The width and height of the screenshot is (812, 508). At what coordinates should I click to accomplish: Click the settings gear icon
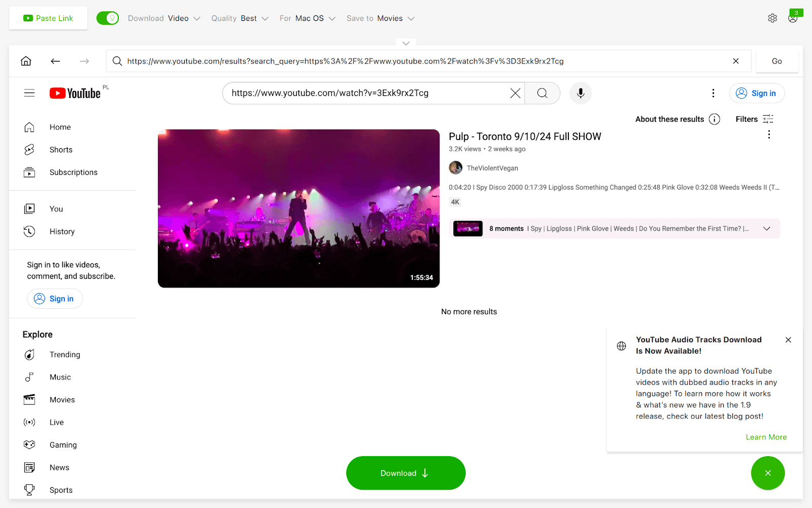coord(772,18)
